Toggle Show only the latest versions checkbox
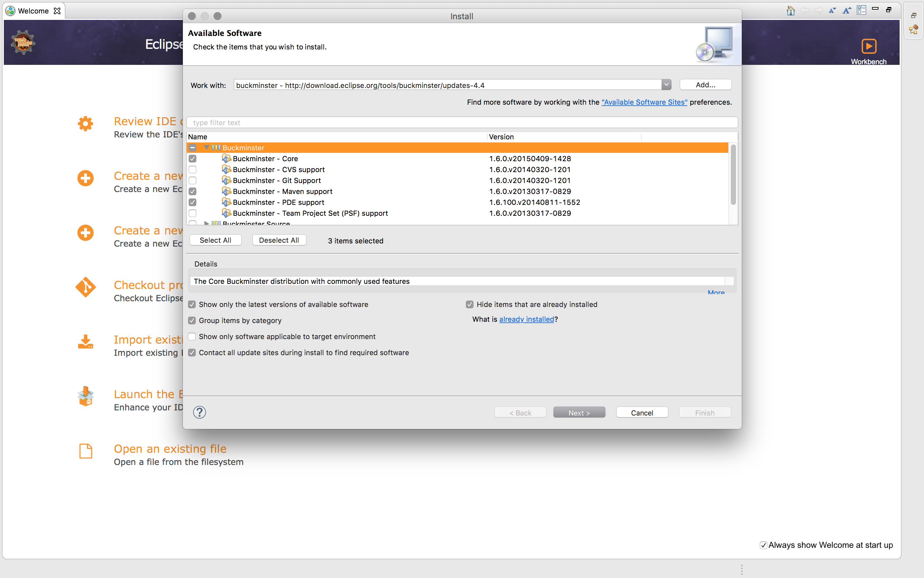This screenshot has width=924, height=578. pyautogui.click(x=192, y=304)
